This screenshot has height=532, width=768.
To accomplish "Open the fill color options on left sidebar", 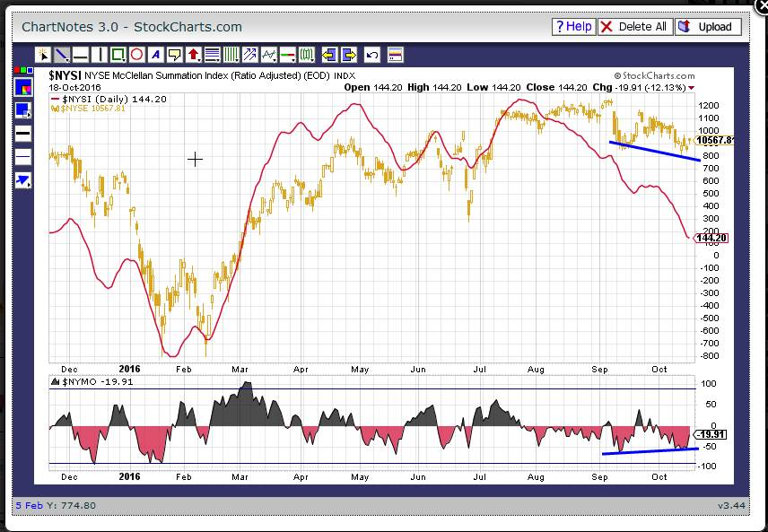I will [23, 110].
